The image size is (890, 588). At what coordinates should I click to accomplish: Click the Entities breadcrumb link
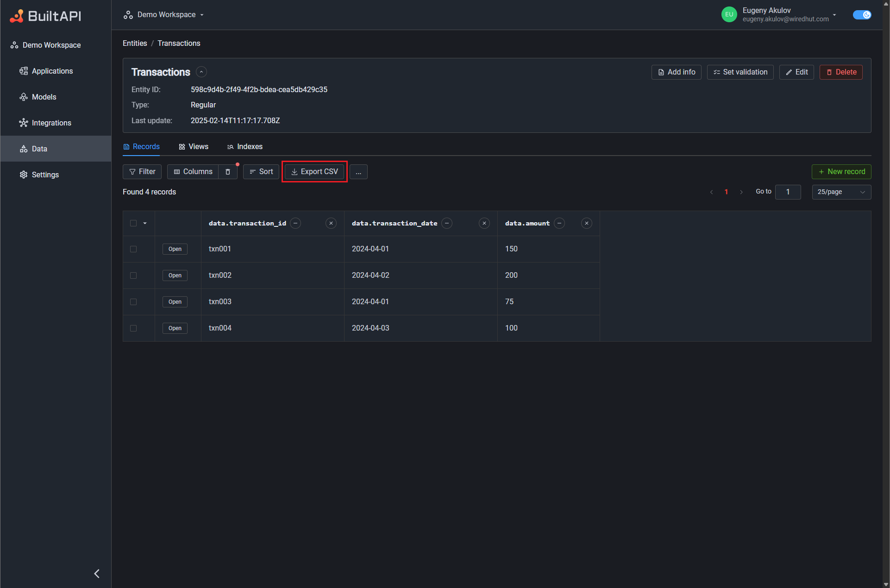click(x=134, y=43)
